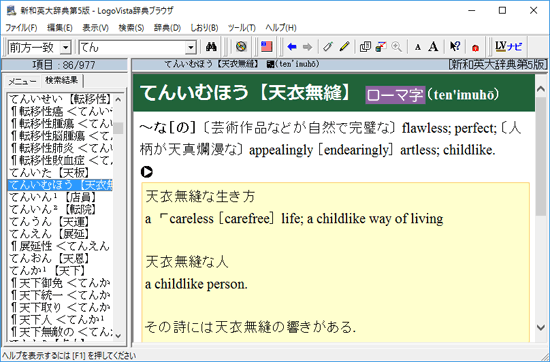Select てんいん¹【店員】 in results list
The height and width of the screenshot is (362, 550).
pos(60,197)
